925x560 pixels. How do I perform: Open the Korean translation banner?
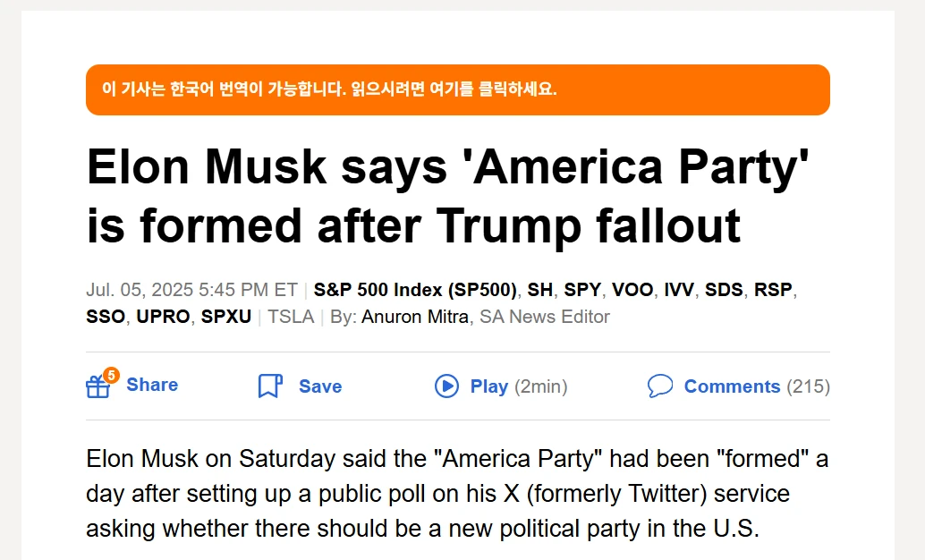tap(457, 89)
